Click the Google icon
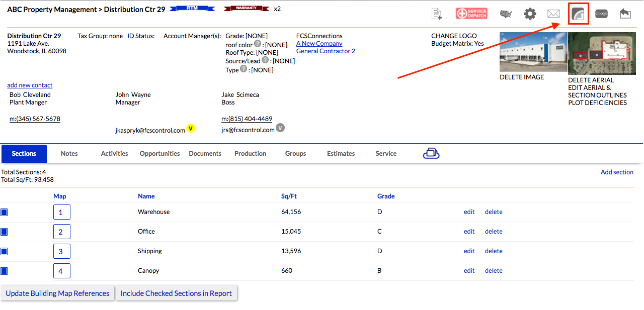 click(601, 14)
